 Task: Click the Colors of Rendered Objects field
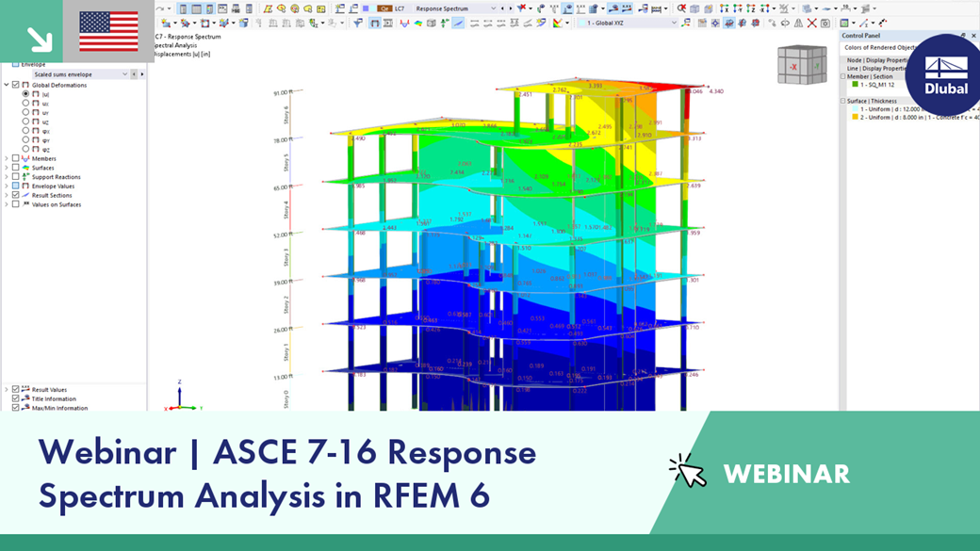[878, 47]
